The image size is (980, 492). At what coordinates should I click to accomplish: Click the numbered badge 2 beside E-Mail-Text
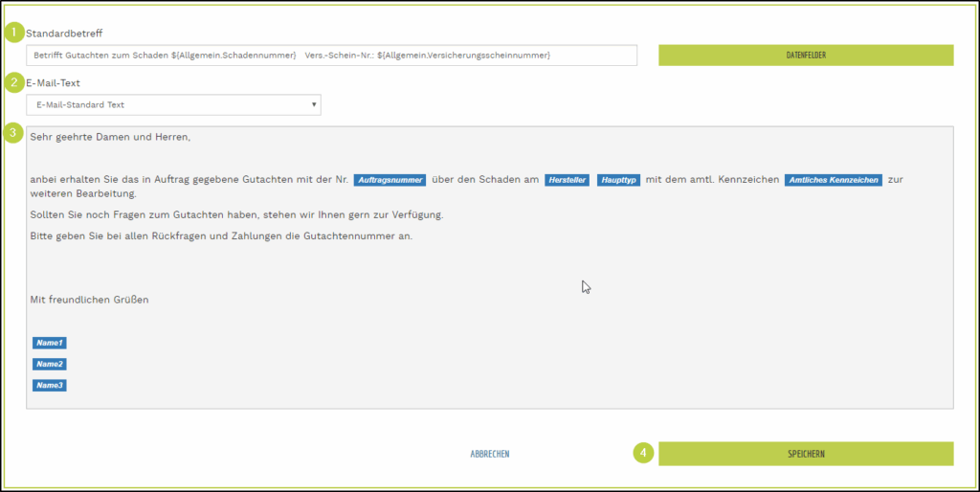[14, 82]
